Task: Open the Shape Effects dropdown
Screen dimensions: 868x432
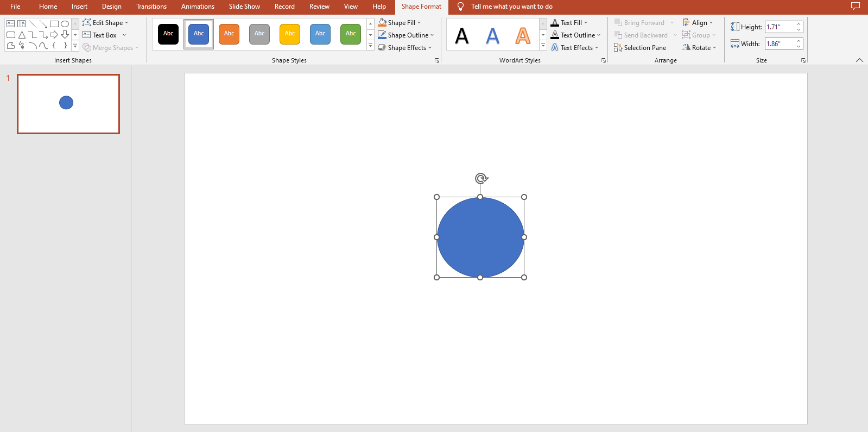Action: (x=405, y=48)
